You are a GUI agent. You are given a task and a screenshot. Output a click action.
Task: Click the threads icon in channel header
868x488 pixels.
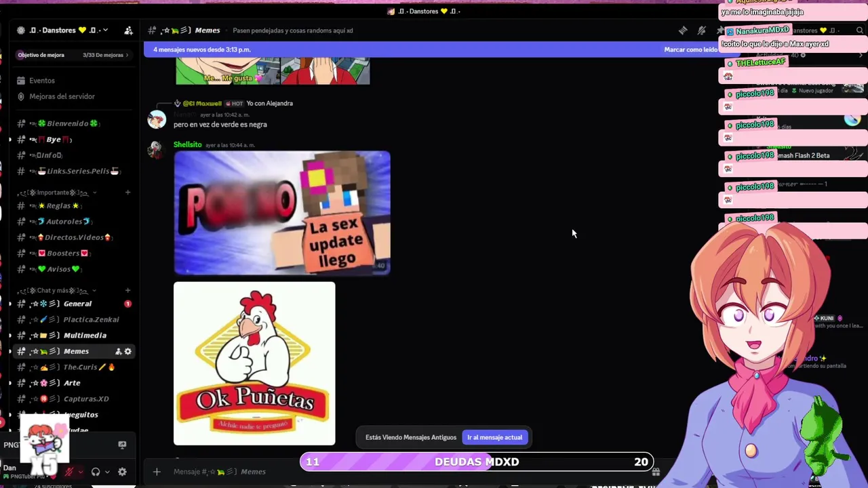point(683,30)
